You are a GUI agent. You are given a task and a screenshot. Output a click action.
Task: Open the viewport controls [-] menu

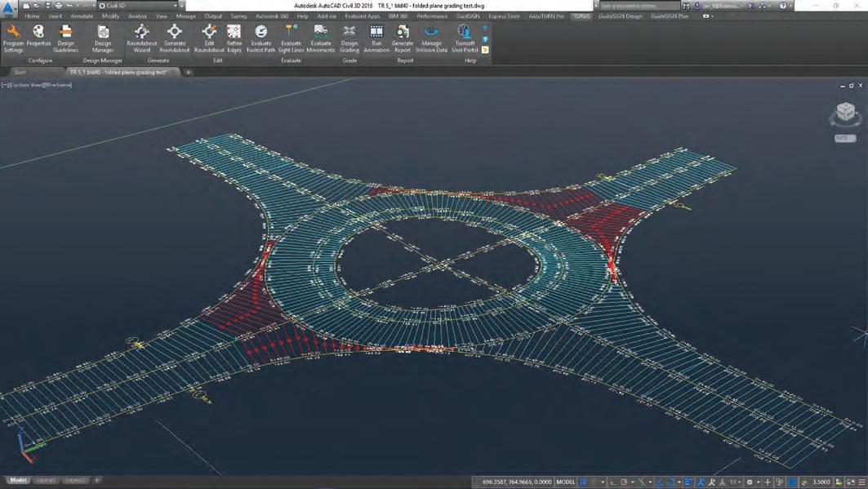pyautogui.click(x=4, y=85)
